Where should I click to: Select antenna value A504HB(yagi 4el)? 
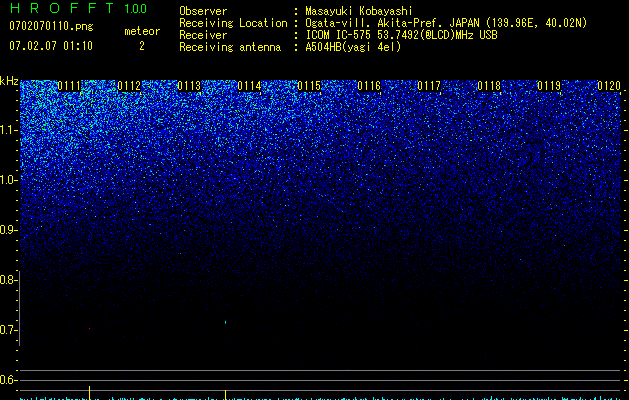pos(353,47)
